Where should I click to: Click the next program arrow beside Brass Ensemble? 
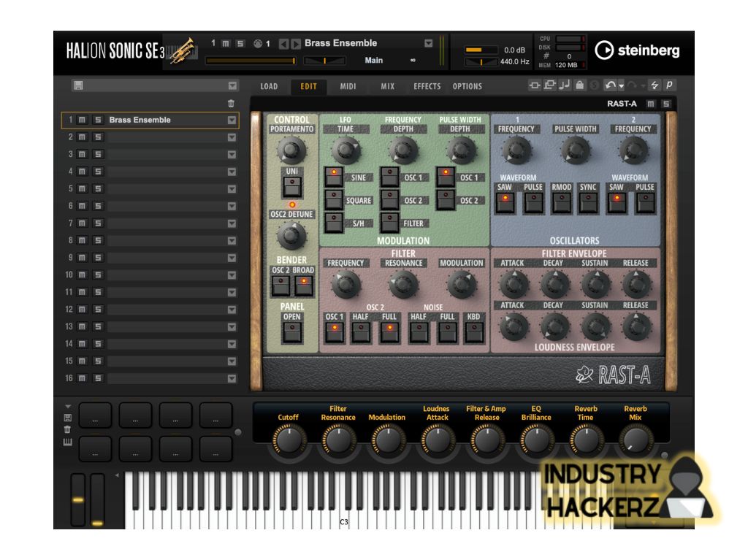click(x=296, y=44)
